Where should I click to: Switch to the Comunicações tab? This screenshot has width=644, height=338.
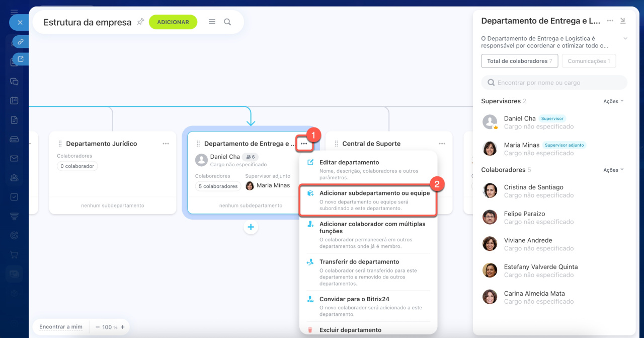coord(588,61)
